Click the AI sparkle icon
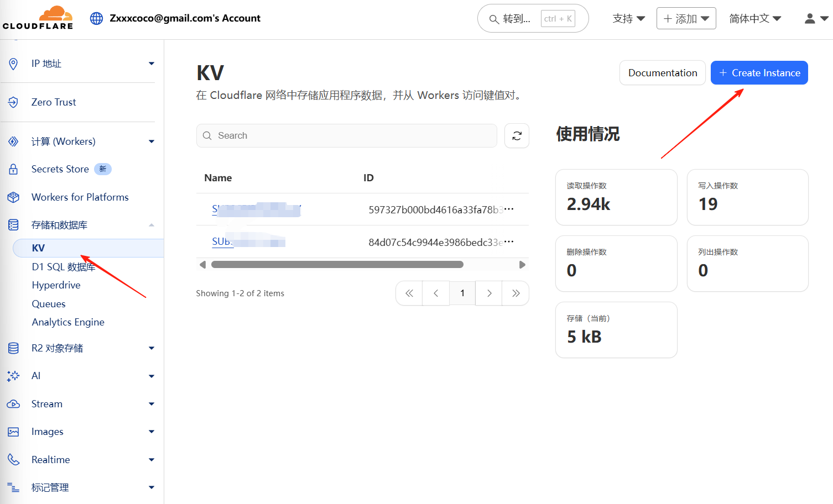 pyautogui.click(x=13, y=376)
